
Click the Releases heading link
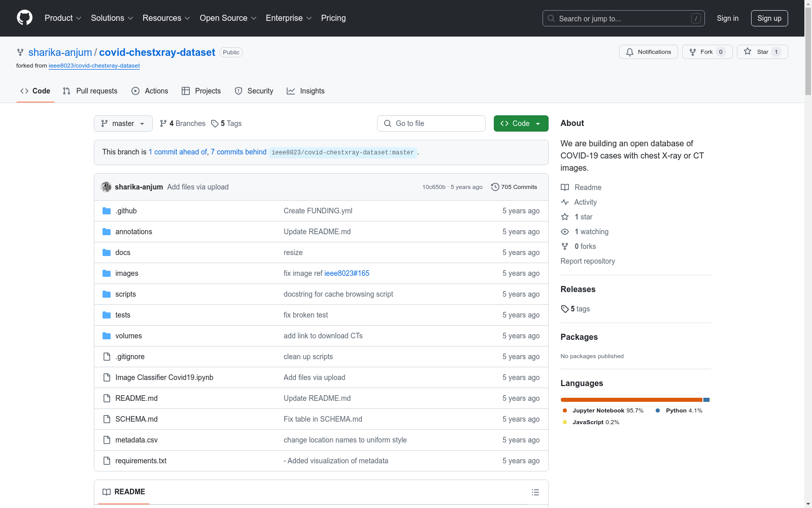tap(578, 289)
